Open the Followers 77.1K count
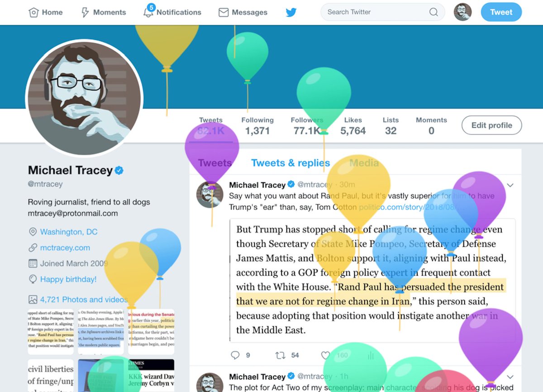This screenshot has width=543, height=392. coord(307,126)
